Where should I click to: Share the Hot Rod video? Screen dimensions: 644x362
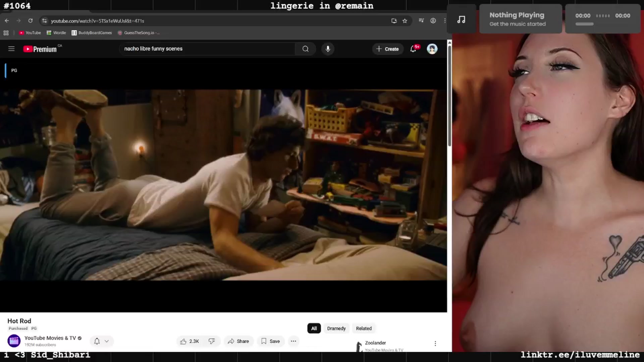[x=238, y=341]
